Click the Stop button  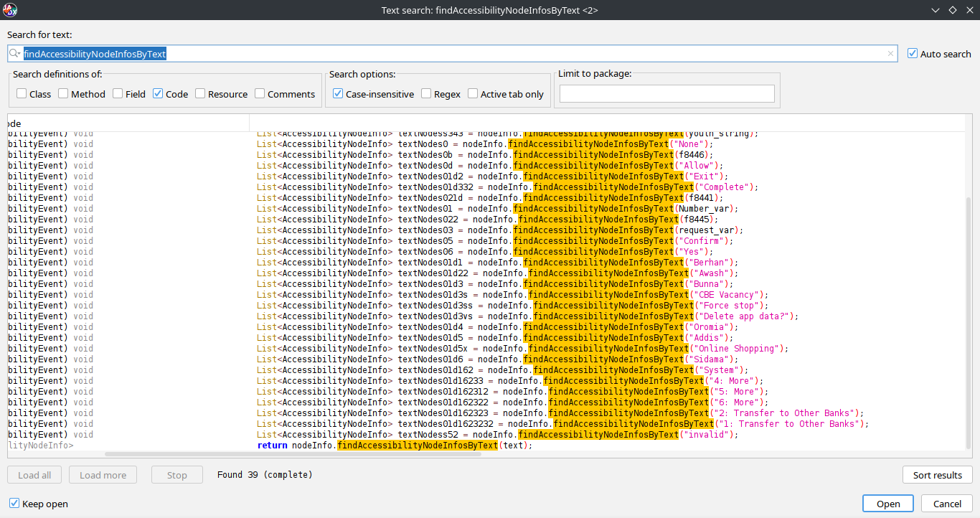(x=177, y=475)
